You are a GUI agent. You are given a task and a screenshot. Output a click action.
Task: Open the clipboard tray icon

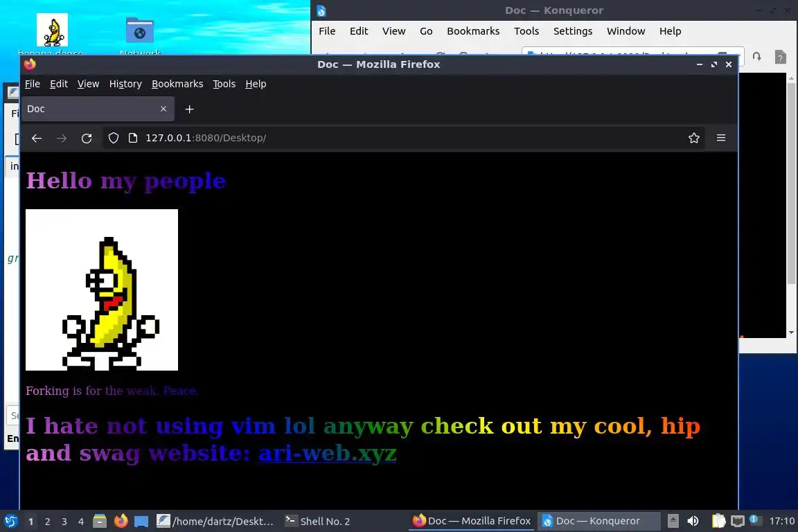click(718, 521)
